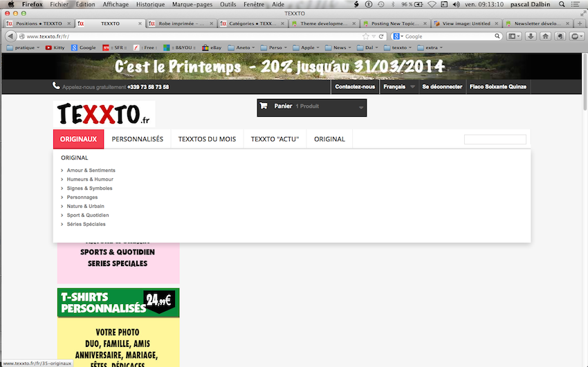588x367 pixels.
Task: Click the volume icon in menu bar
Action: [456, 5]
